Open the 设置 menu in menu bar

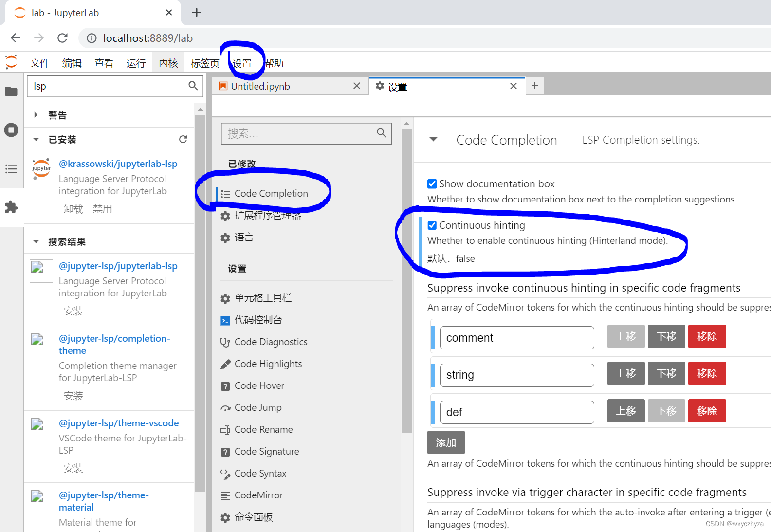(242, 63)
